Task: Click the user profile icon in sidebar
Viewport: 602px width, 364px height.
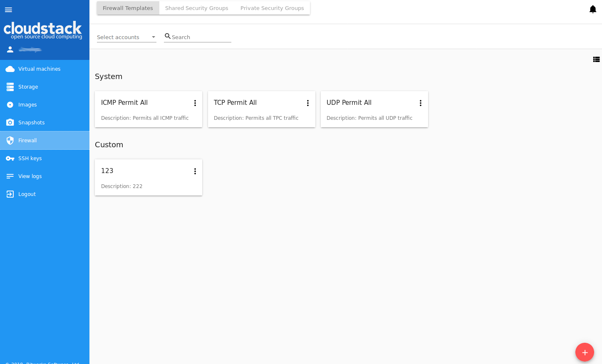Action: click(x=10, y=49)
